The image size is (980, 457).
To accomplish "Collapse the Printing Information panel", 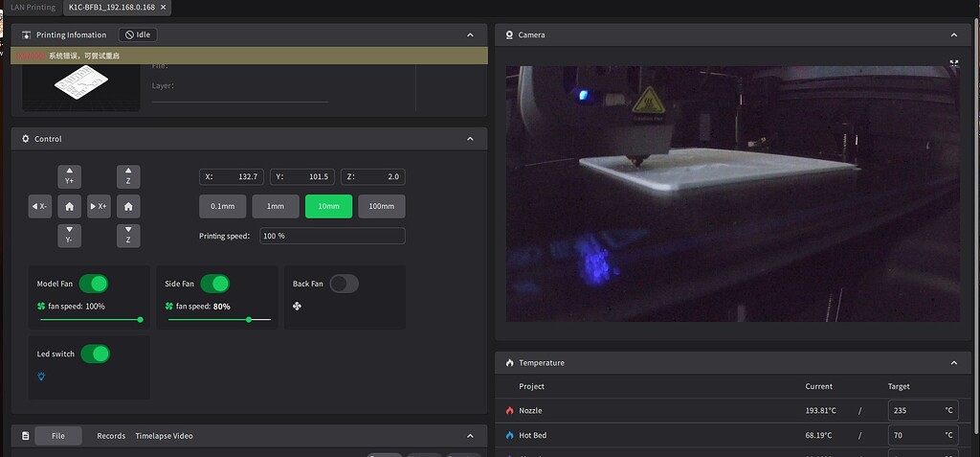I will [470, 34].
